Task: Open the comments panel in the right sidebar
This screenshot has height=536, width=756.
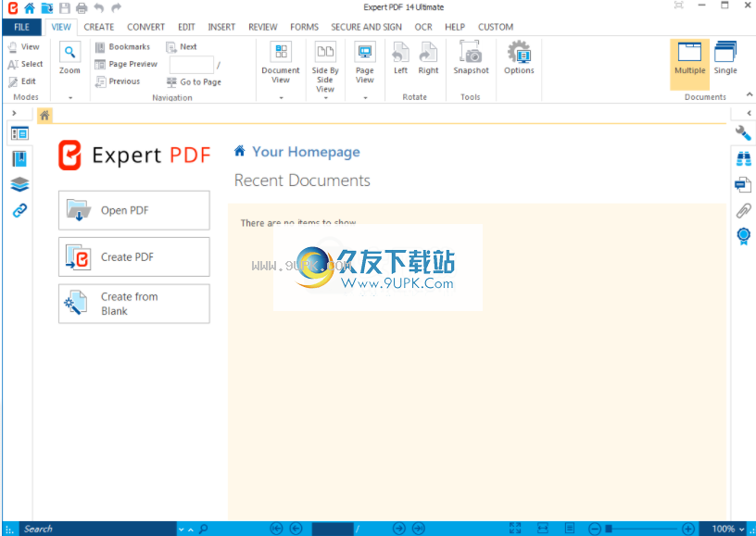Action: 743,184
